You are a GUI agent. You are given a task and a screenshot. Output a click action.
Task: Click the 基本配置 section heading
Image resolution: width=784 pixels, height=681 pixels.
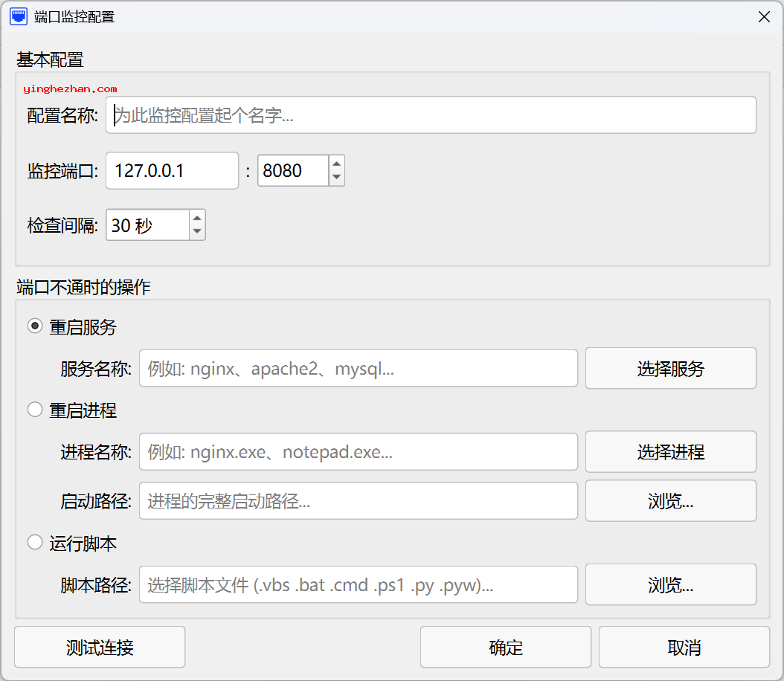coord(50,60)
